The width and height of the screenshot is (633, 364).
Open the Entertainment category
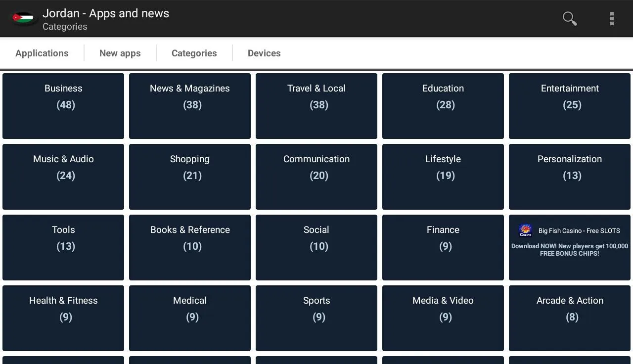click(570, 106)
